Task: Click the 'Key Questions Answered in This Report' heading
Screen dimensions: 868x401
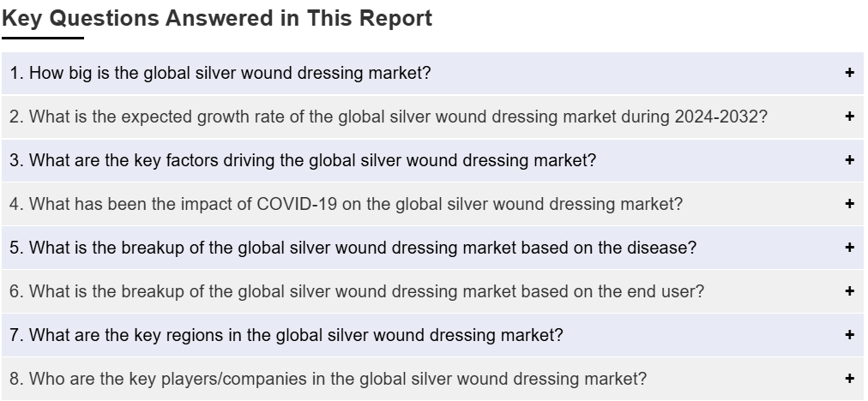Action: [217, 18]
